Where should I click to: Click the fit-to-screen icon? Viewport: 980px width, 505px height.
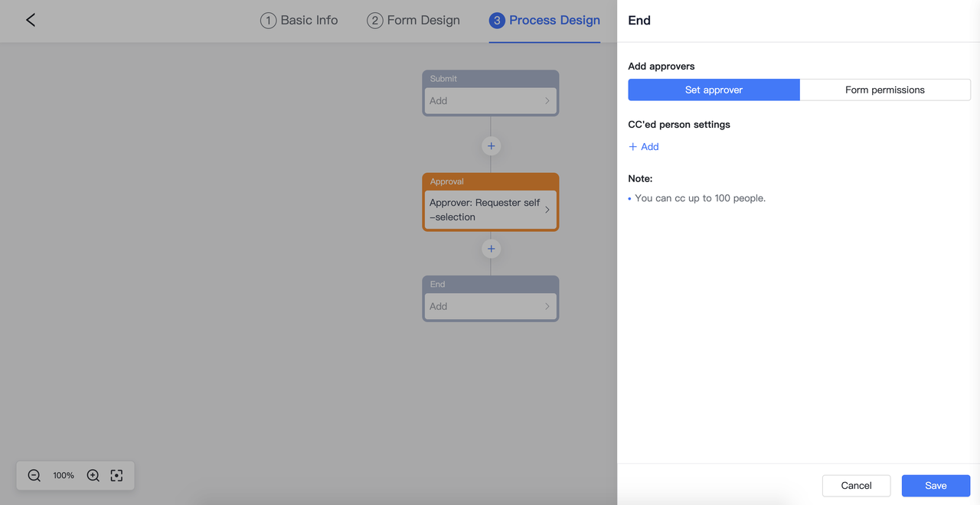coord(116,475)
